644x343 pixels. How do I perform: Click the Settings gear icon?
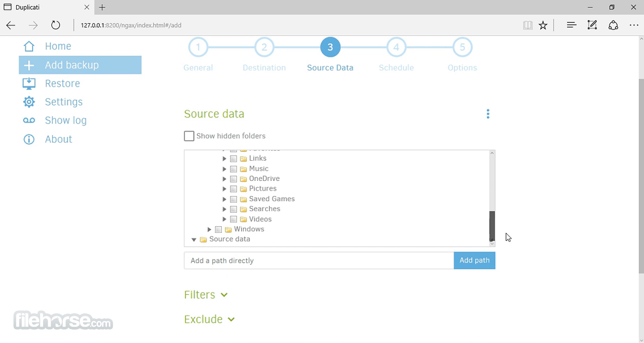29,102
